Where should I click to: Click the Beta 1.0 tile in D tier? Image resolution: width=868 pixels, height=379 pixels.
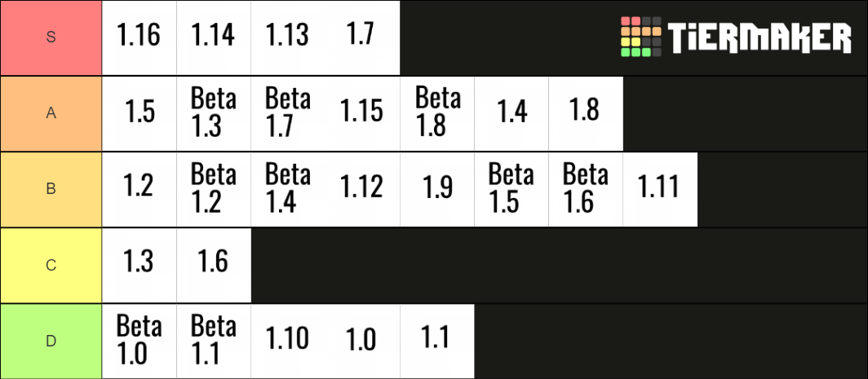(x=139, y=342)
